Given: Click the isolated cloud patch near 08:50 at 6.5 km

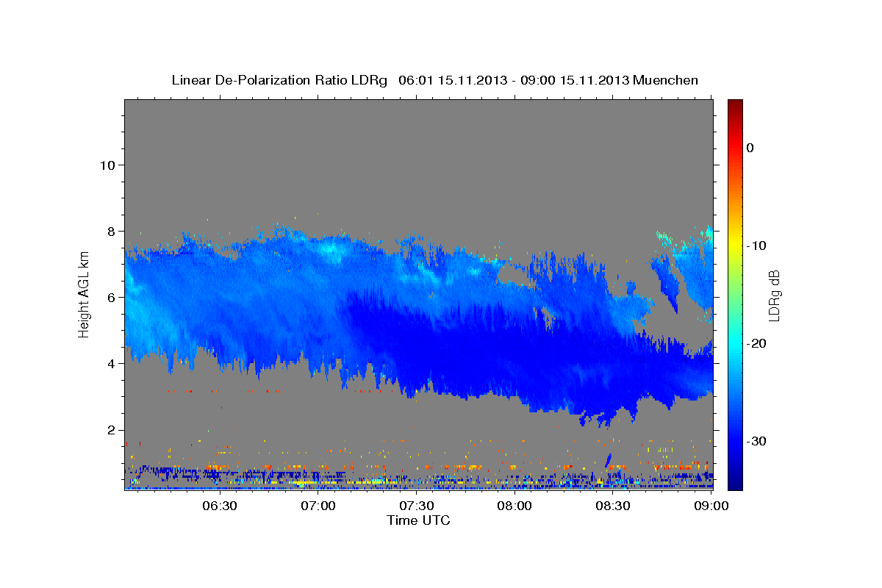Looking at the screenshot, I should pos(667,283).
